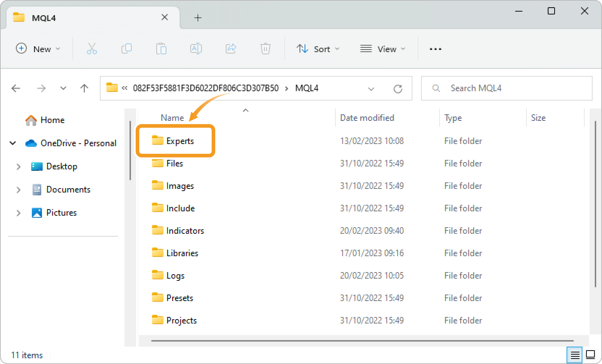Image resolution: width=602 pixels, height=364 pixels.
Task: Click the Delete trash icon
Action: pyautogui.click(x=265, y=48)
